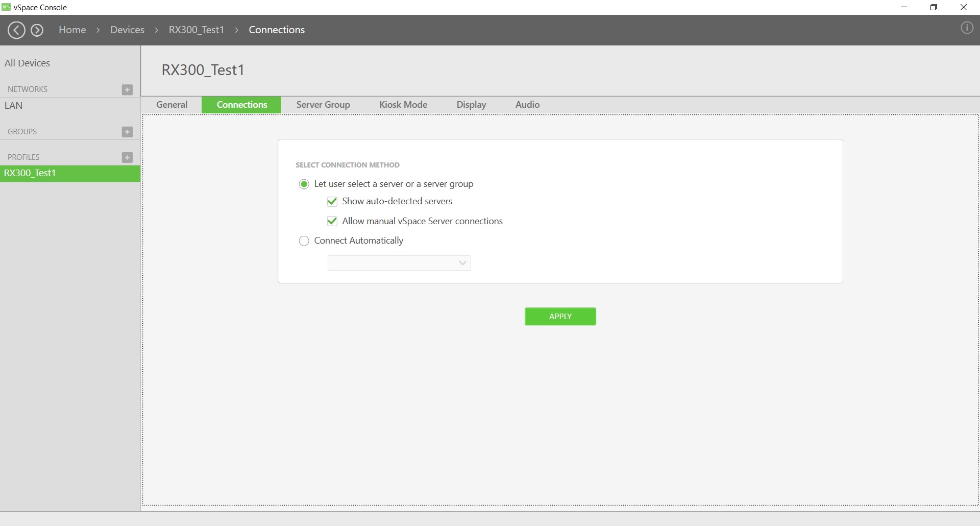Add a new group with plus icon
The height and width of the screenshot is (526, 980).
coord(128,132)
